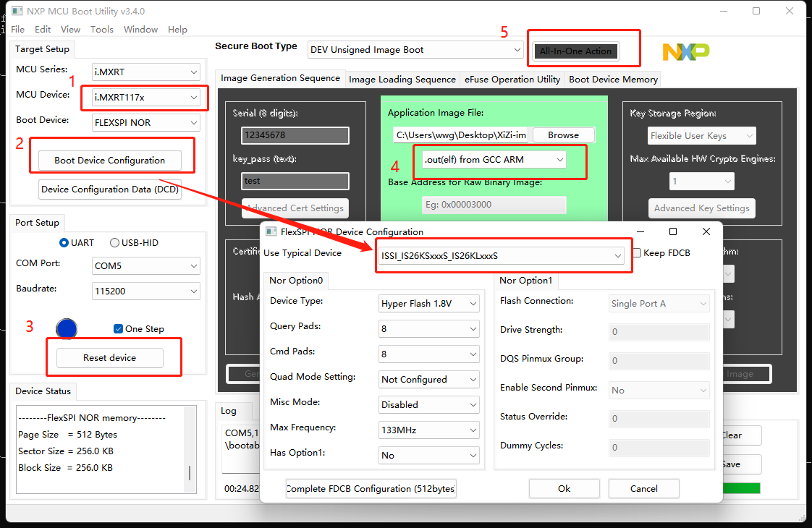
Task: Open the Help menu
Action: [x=177, y=30]
